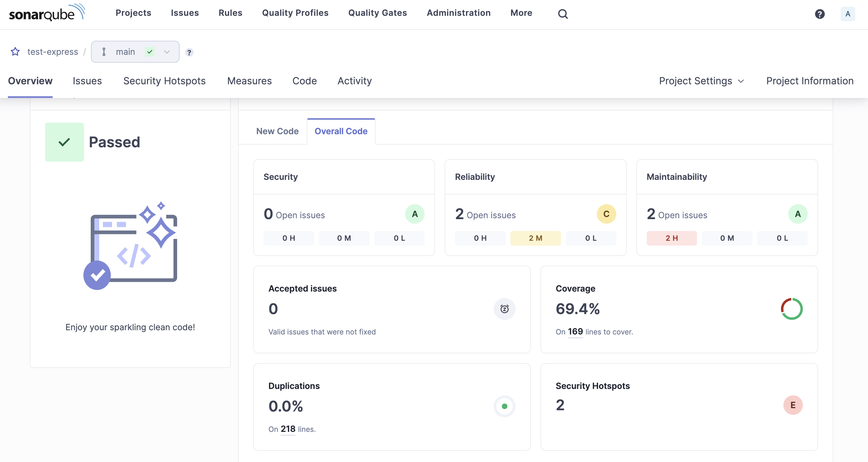This screenshot has height=462, width=868.
Task: Open Quality Profiles
Action: (295, 13)
